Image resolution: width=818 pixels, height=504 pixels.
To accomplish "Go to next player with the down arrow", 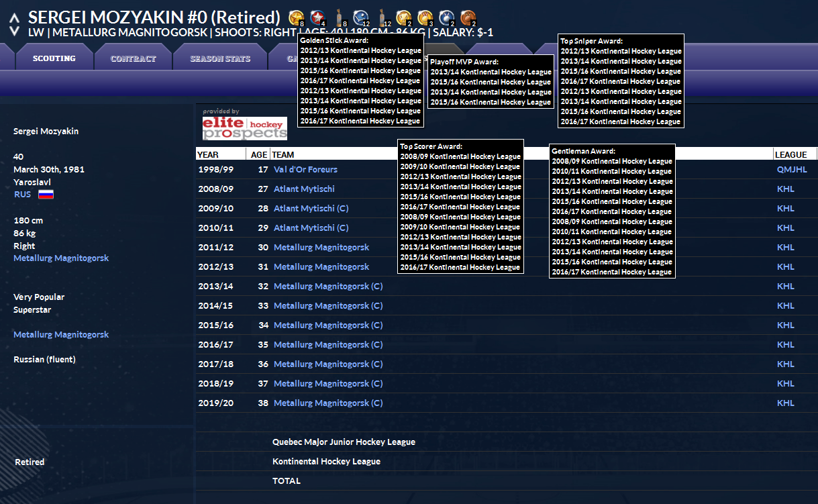I will pyautogui.click(x=14, y=30).
